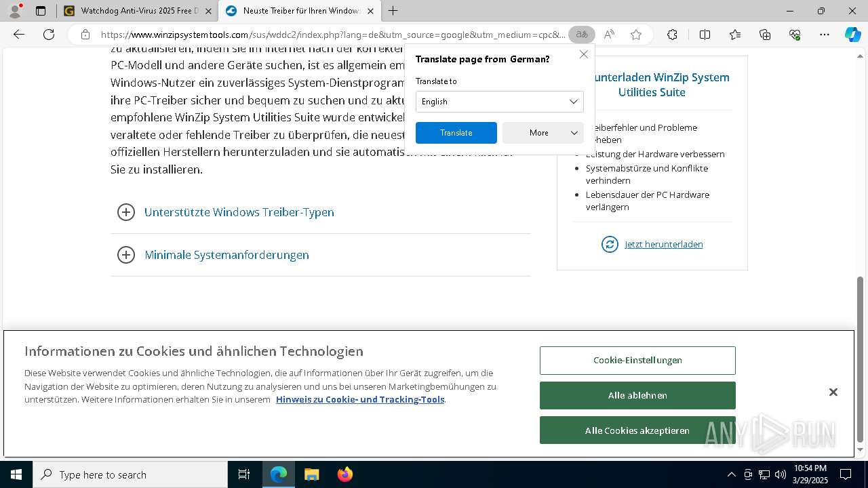
Task: Click the WinZip System Utilities Suite heading
Action: 652,85
